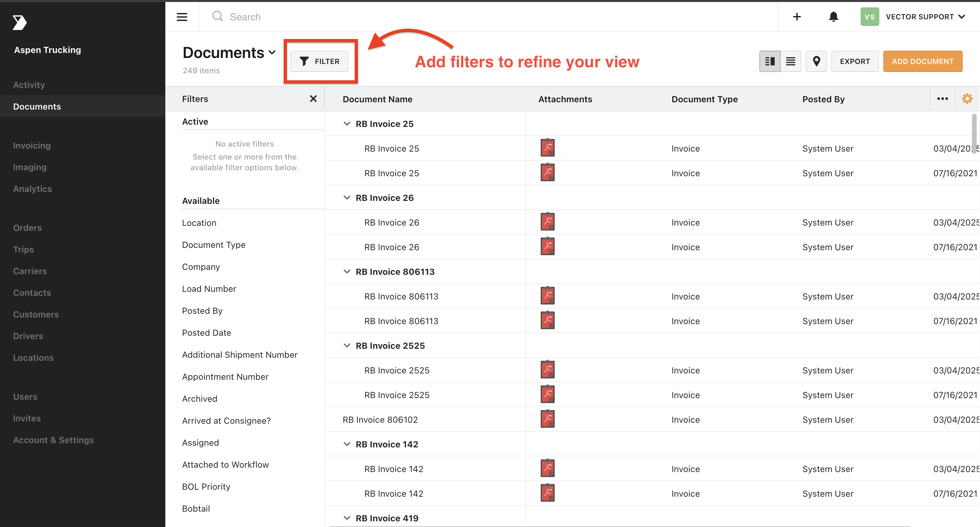Navigate to Analytics
The image size is (980, 527).
(32, 189)
